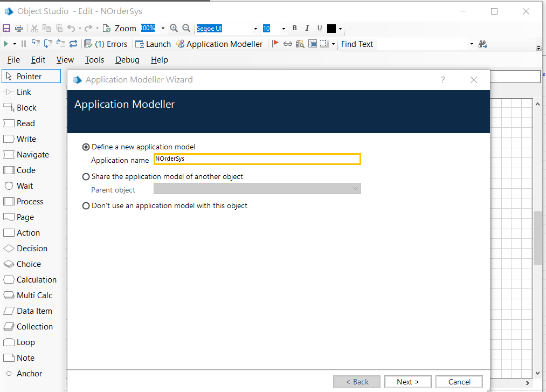Click the Step Into debug icon
This screenshot has width=546, height=392.
pyautogui.click(x=36, y=44)
